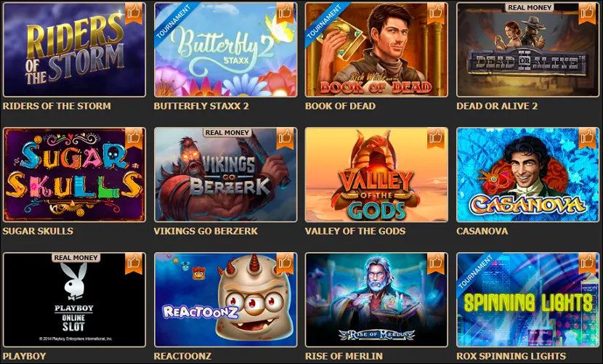Like Valley of the Gods thumbs-up icon
Screen dimensions: 603x364
click(x=436, y=139)
